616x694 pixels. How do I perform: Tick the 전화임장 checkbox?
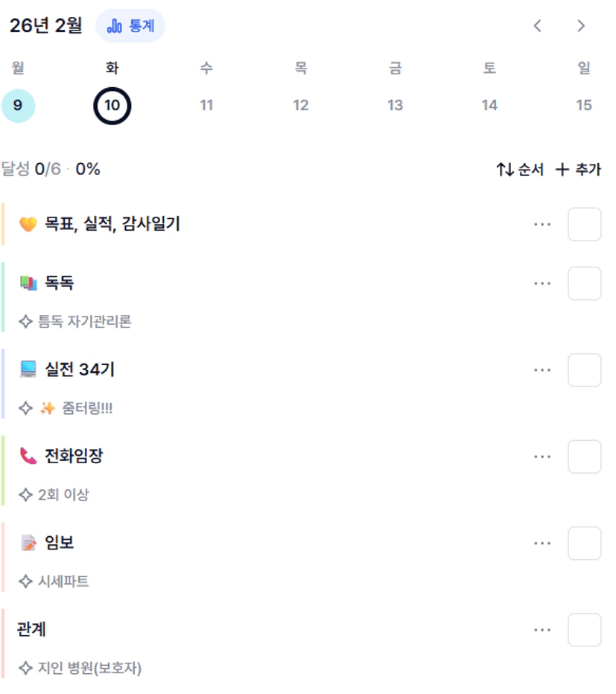coord(584,456)
